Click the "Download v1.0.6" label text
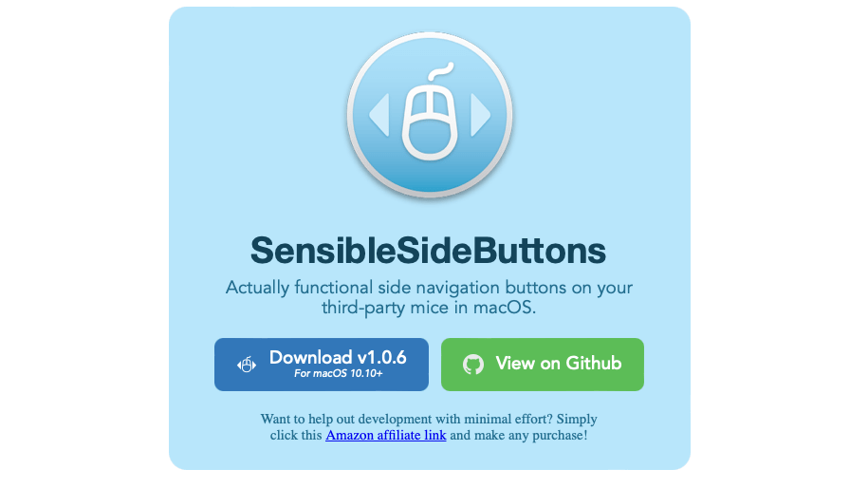Screen dimensions: 868x488 pyautogui.click(x=338, y=358)
